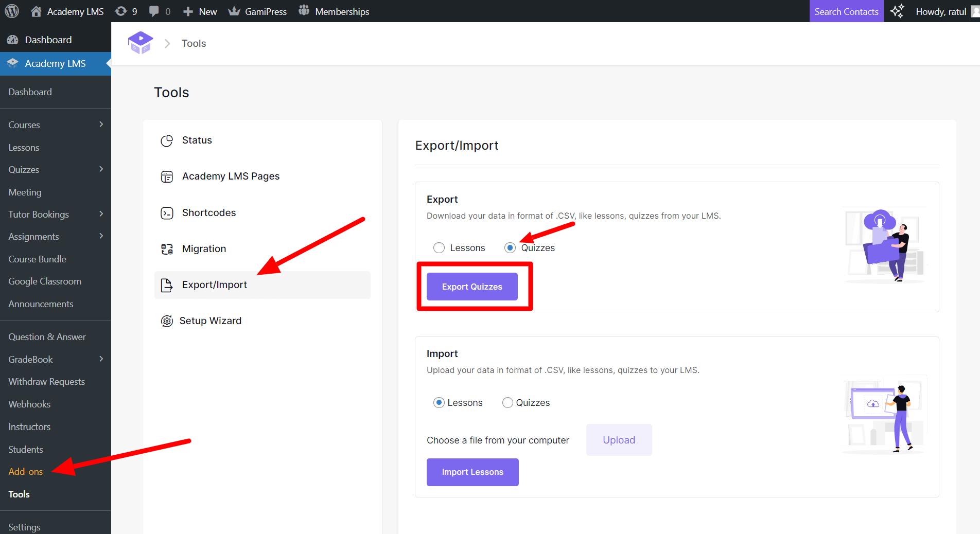Select the Quizzes radio under Import
Screen dimensions: 980x534
coord(507,403)
